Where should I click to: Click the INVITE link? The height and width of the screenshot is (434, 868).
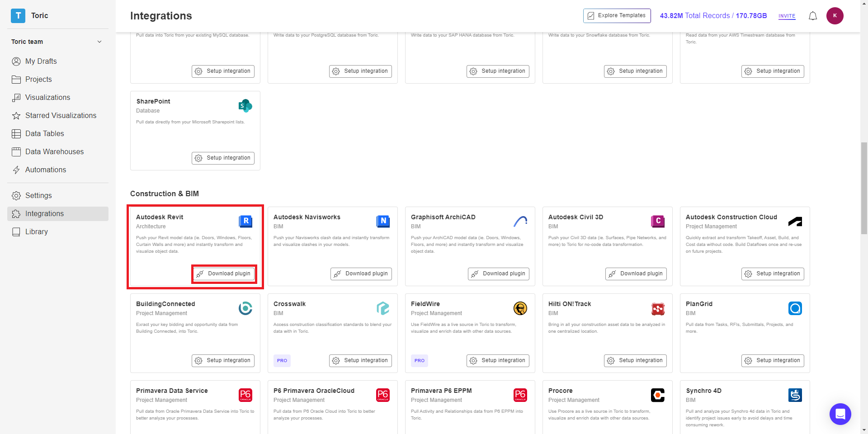[x=787, y=16]
